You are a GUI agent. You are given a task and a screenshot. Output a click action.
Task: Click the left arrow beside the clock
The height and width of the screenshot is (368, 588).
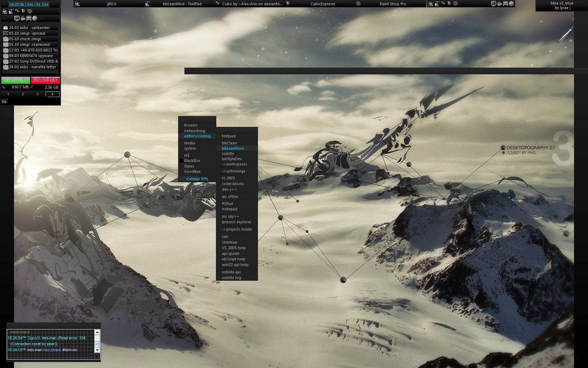coord(5,4)
